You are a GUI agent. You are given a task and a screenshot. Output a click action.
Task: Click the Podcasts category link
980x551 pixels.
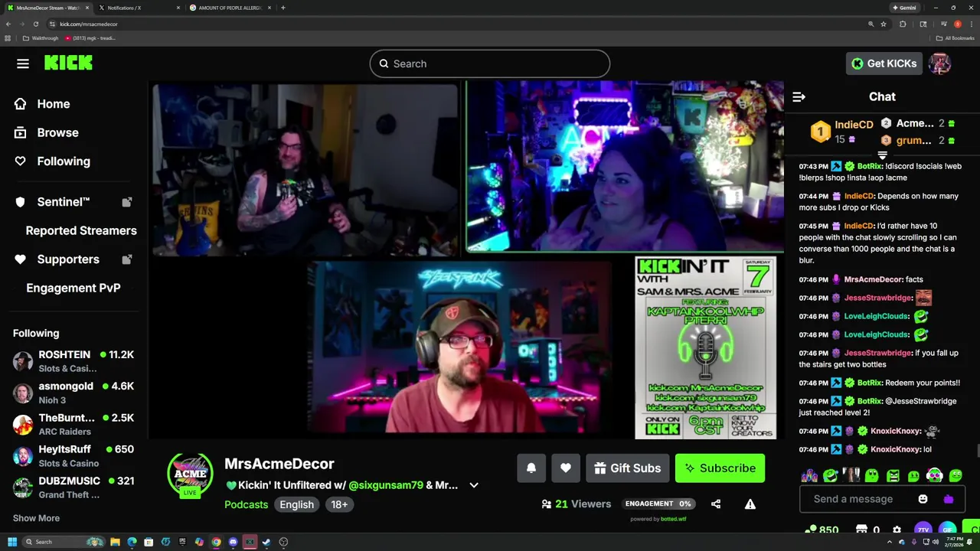click(x=246, y=504)
